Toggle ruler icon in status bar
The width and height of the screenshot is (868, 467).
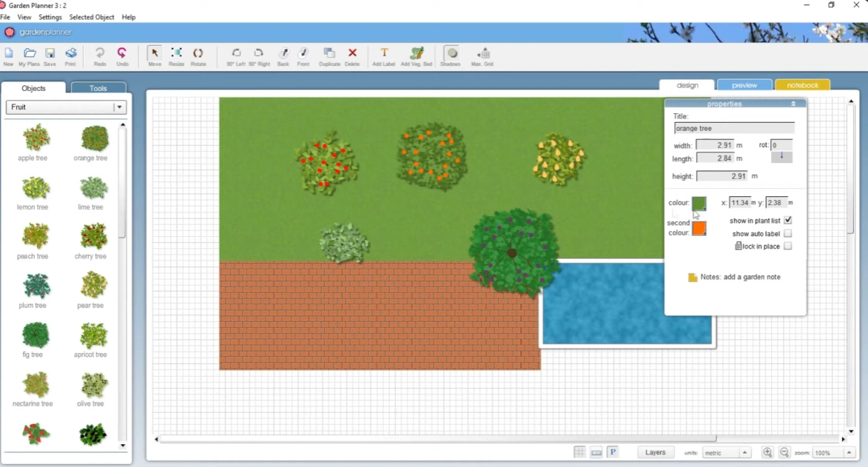pyautogui.click(x=596, y=453)
